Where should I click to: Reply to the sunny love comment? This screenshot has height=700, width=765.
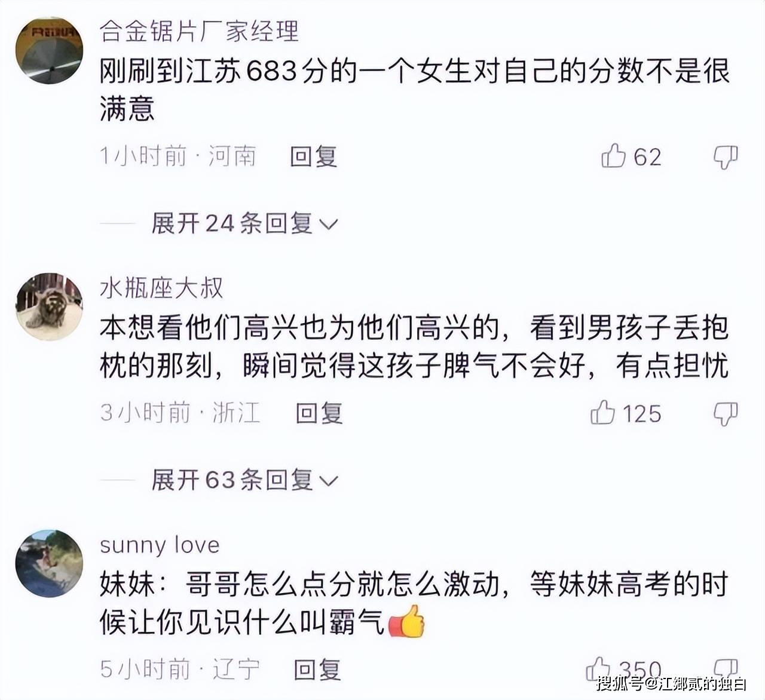coord(317,670)
